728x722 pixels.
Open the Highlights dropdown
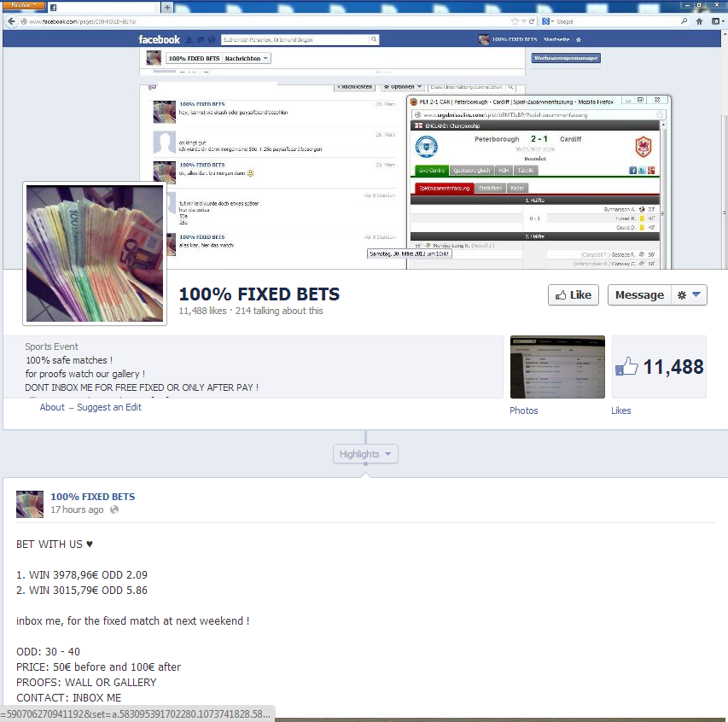(365, 454)
